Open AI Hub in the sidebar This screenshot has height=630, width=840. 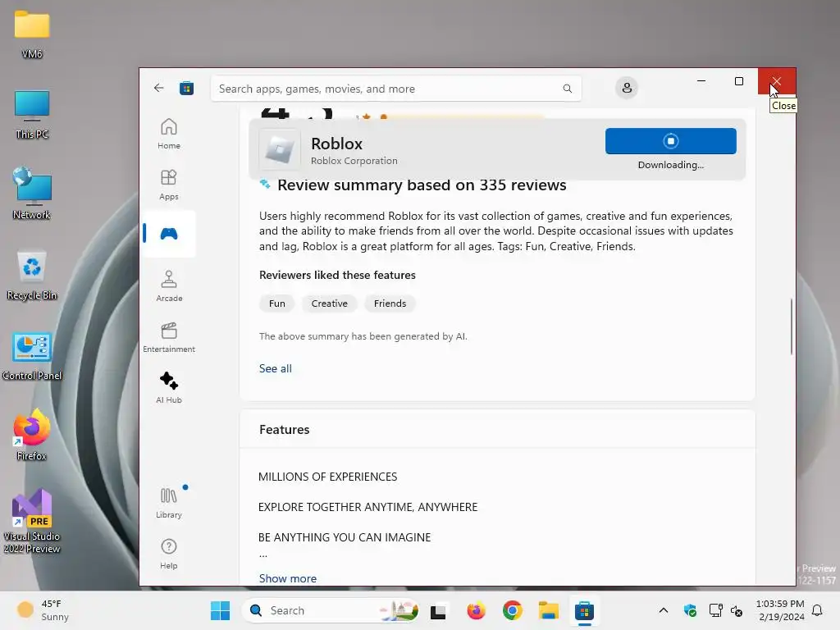(169, 388)
